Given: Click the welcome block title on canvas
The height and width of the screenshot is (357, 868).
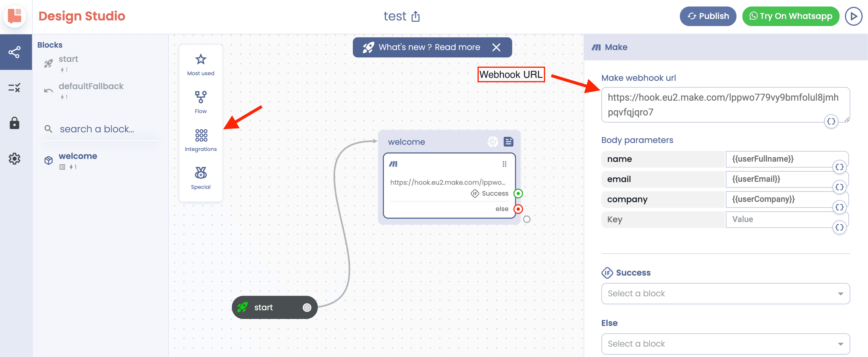Looking at the screenshot, I should click(x=406, y=142).
